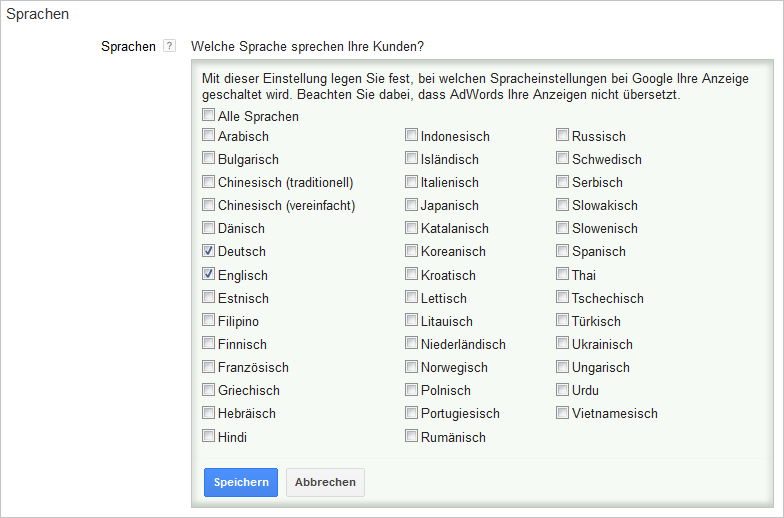This screenshot has width=784, height=518.
Task: Select the Schwedisch checkbox
Action: pyautogui.click(x=562, y=158)
